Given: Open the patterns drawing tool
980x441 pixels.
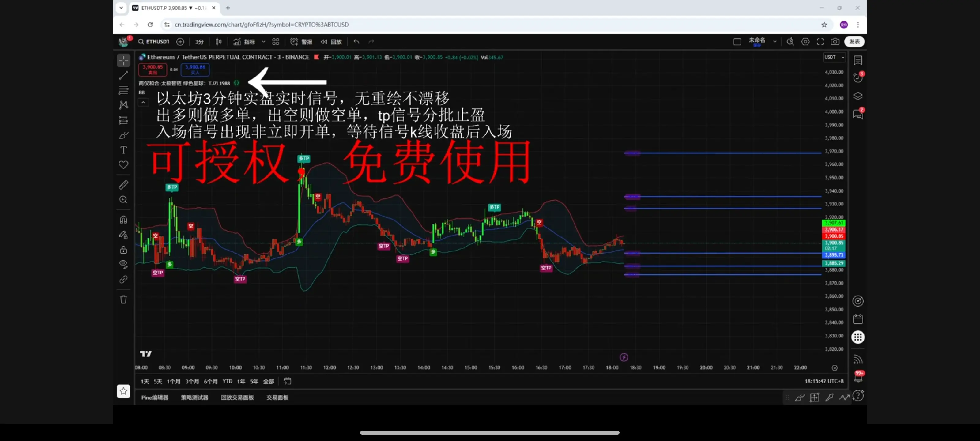Looking at the screenshot, I should pyautogui.click(x=123, y=105).
